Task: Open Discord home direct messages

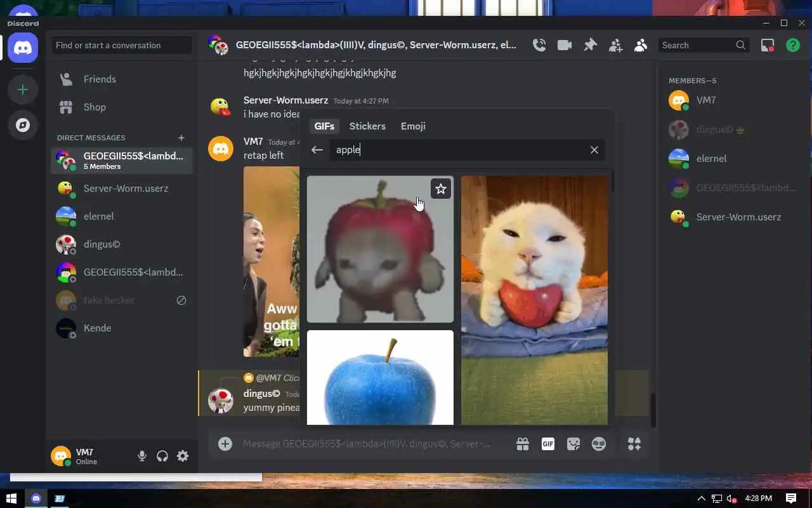Action: 23,48
